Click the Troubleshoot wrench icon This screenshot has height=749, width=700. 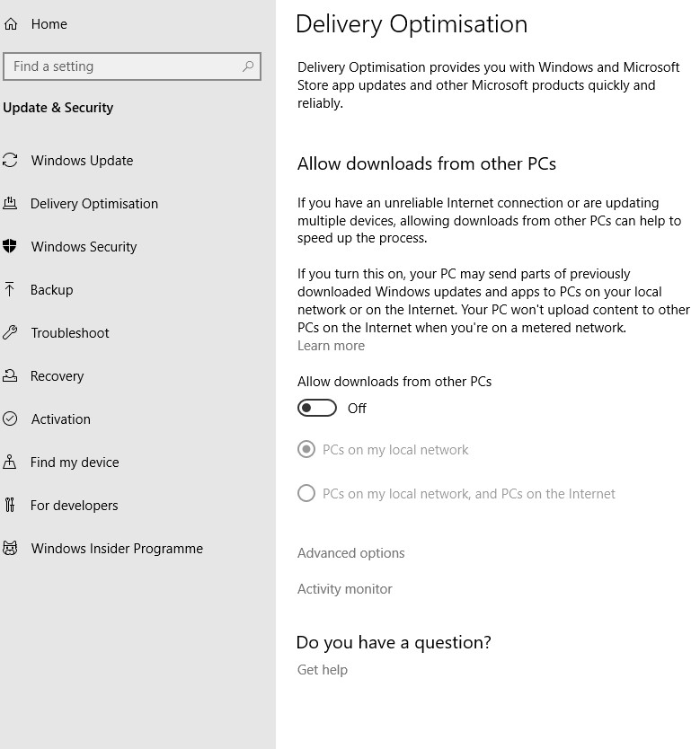(10, 332)
